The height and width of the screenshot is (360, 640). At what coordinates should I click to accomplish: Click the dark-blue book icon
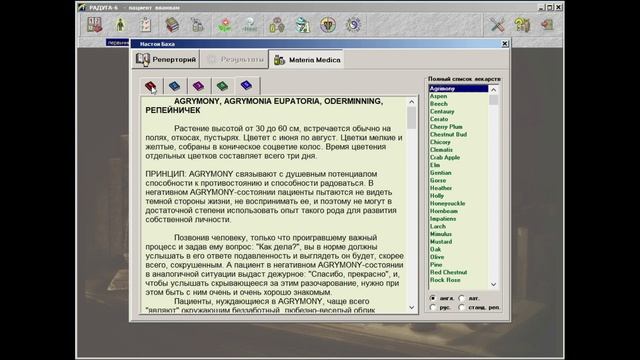(247, 85)
